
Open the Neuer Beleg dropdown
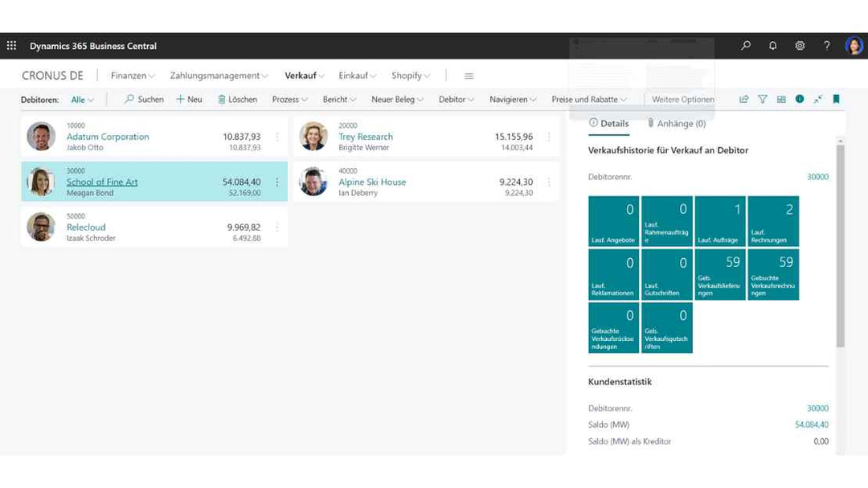click(396, 100)
